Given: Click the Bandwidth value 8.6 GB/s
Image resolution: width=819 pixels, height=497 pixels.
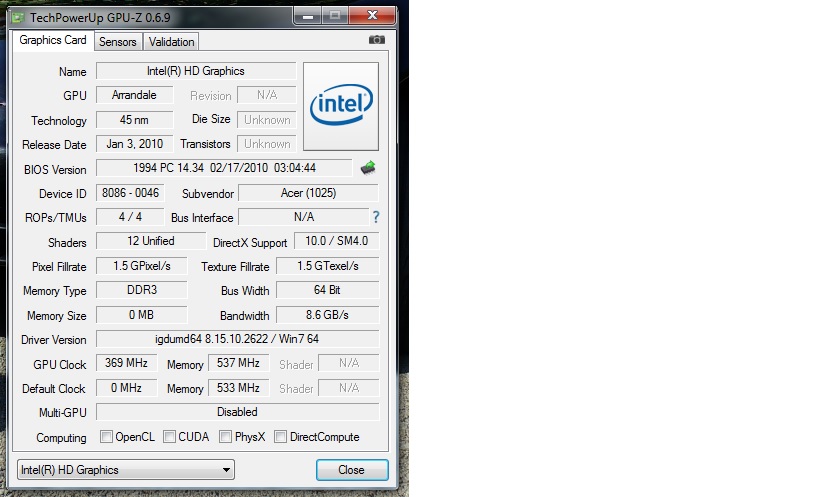Looking at the screenshot, I should pos(327,315).
